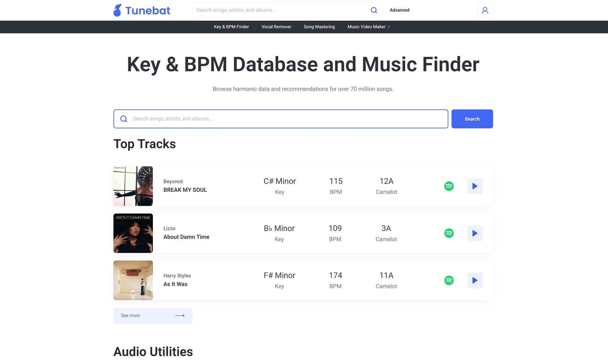Play BREAK MY SOUL preview

click(475, 186)
